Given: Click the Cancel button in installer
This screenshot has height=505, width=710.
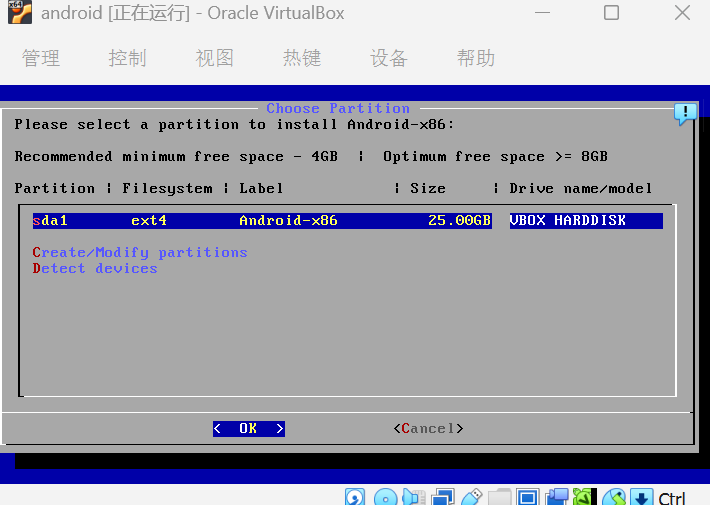Looking at the screenshot, I should 428,428.
